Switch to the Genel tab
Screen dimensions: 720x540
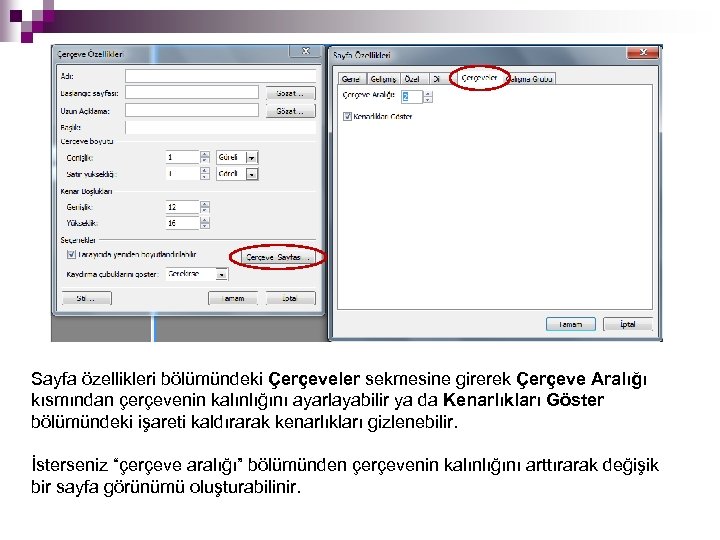click(351, 79)
